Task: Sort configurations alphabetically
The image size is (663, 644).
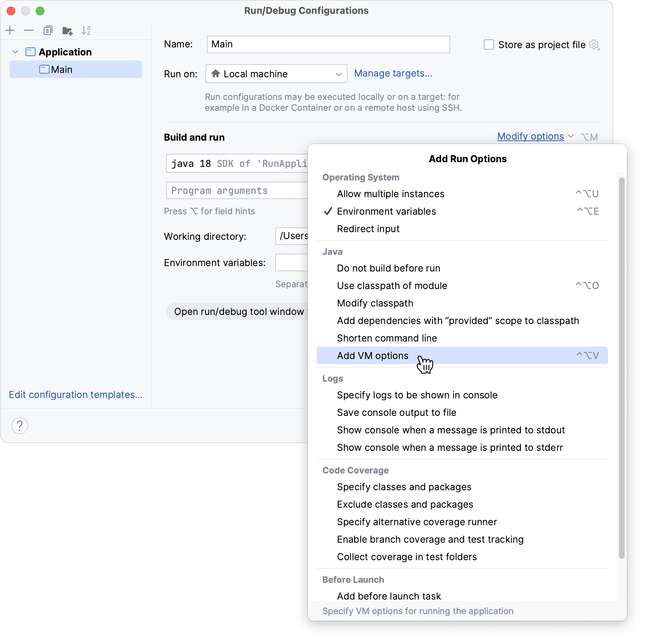Action: [86, 31]
